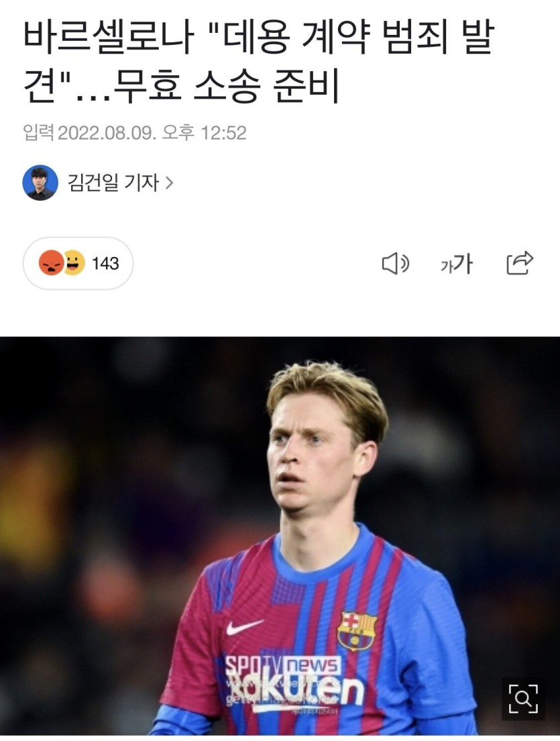The width and height of the screenshot is (560, 741).
Task: Tap the 무효 소송 준비 headline line
Action: (x=226, y=87)
